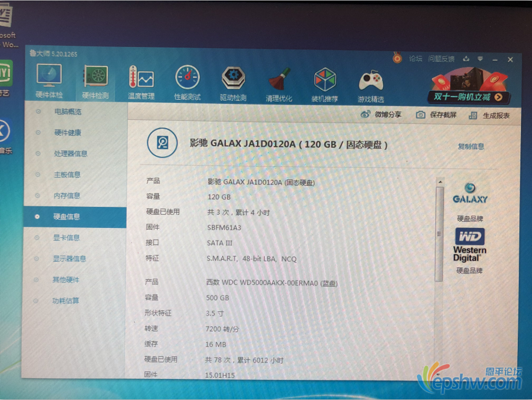This screenshot has width=532, height=400.
Task: Select 电脑概览 in the sidebar
Action: (x=68, y=112)
